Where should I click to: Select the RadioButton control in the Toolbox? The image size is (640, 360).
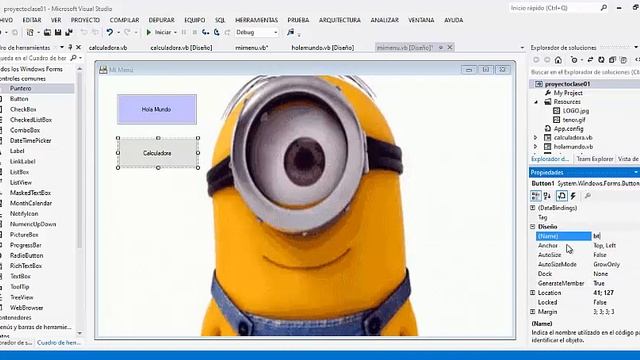pyautogui.click(x=26, y=256)
